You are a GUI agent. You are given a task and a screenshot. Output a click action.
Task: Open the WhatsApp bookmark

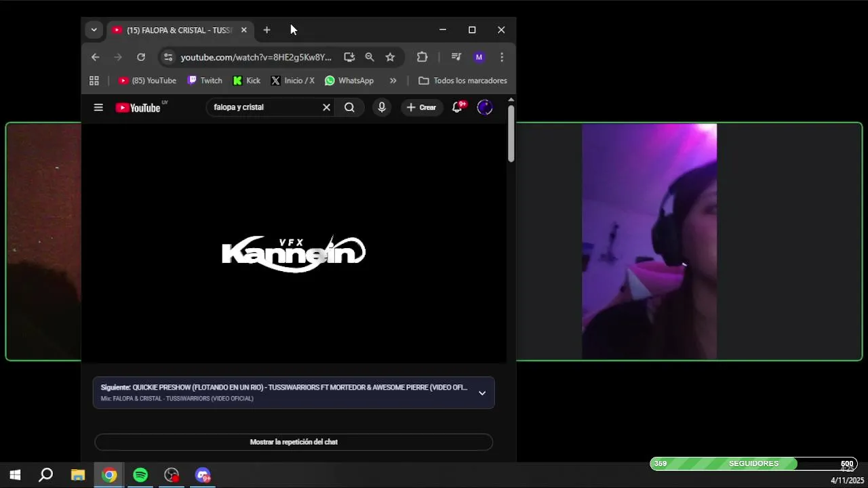(349, 81)
